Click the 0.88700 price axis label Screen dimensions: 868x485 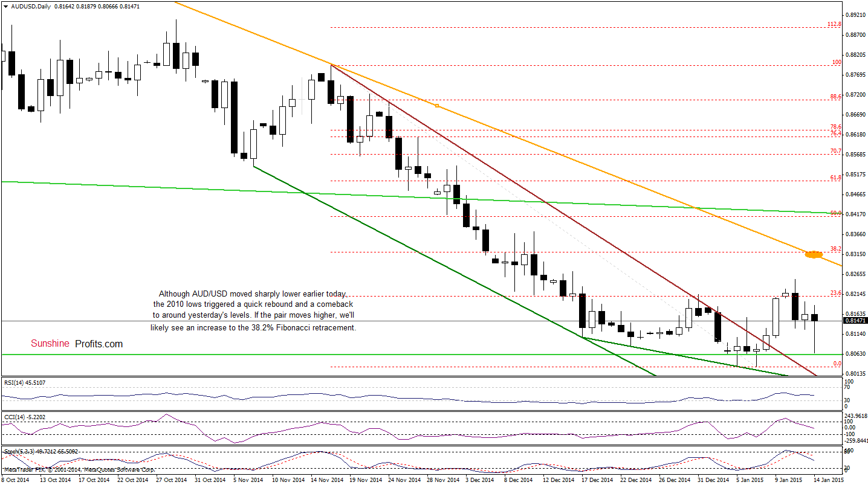tap(855, 34)
